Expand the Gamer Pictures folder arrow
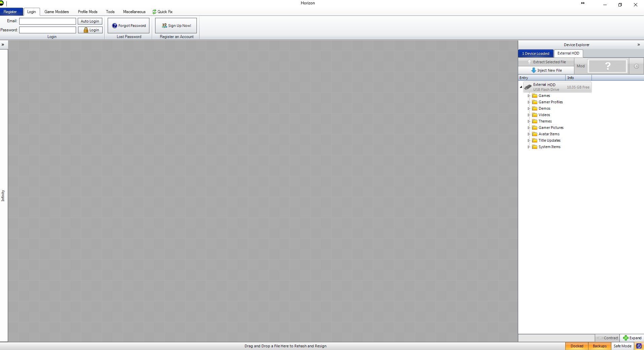644x350 pixels. point(529,128)
